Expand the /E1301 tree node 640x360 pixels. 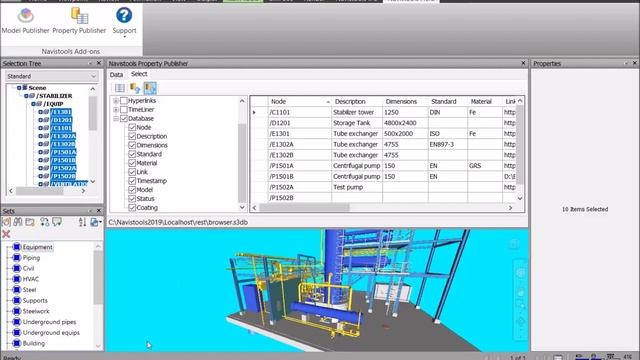click(40, 112)
